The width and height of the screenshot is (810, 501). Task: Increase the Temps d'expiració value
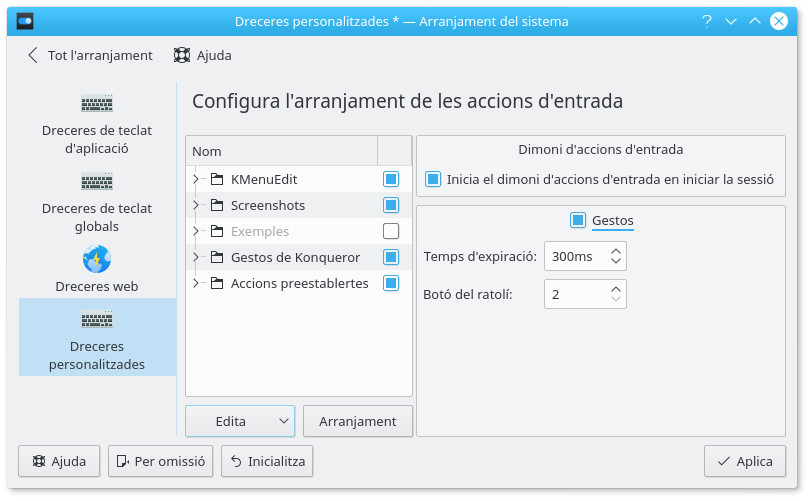pos(616,250)
